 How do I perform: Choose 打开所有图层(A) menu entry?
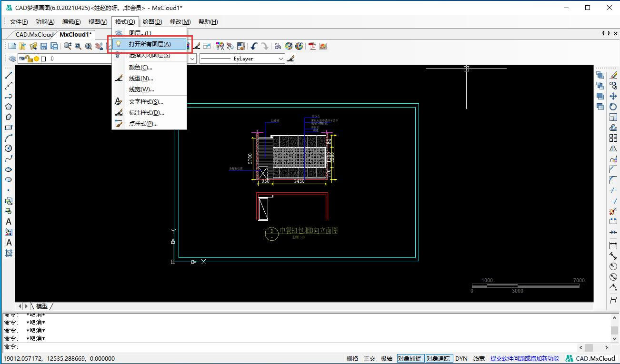[x=150, y=44]
